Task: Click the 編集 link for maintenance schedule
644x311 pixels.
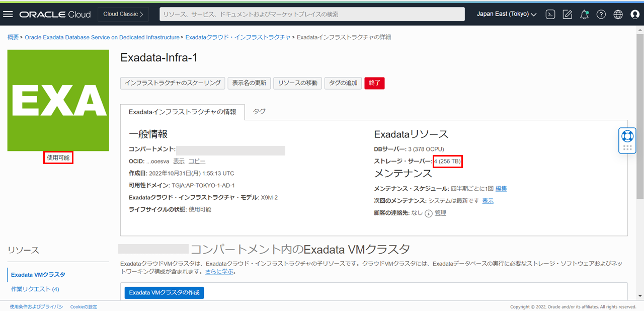Action: (x=501, y=189)
